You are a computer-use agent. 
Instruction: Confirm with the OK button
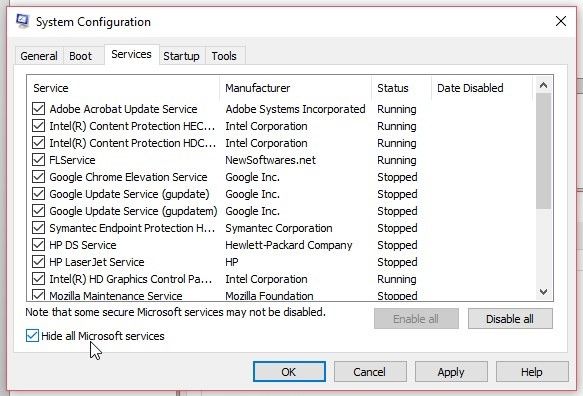(289, 371)
